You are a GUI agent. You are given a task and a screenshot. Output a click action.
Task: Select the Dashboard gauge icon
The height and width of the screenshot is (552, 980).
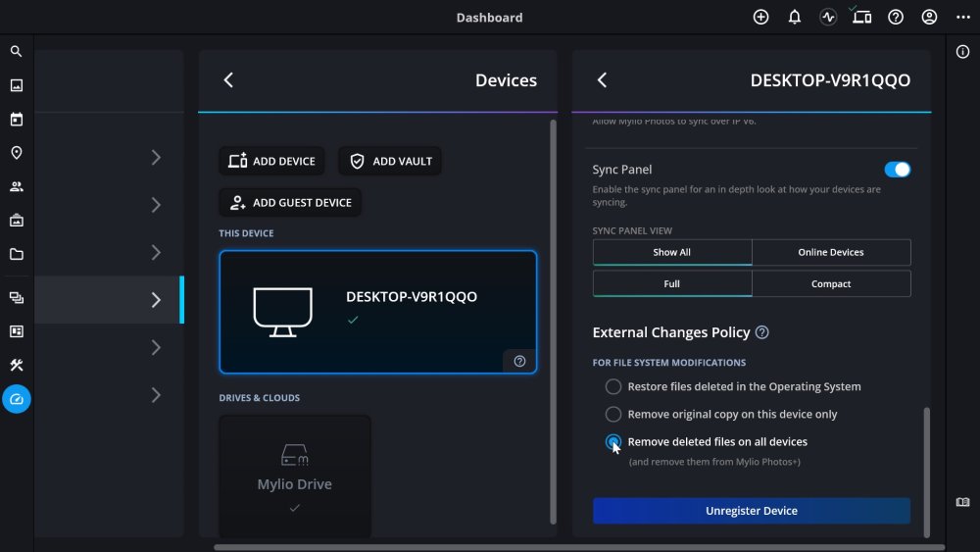pos(17,399)
